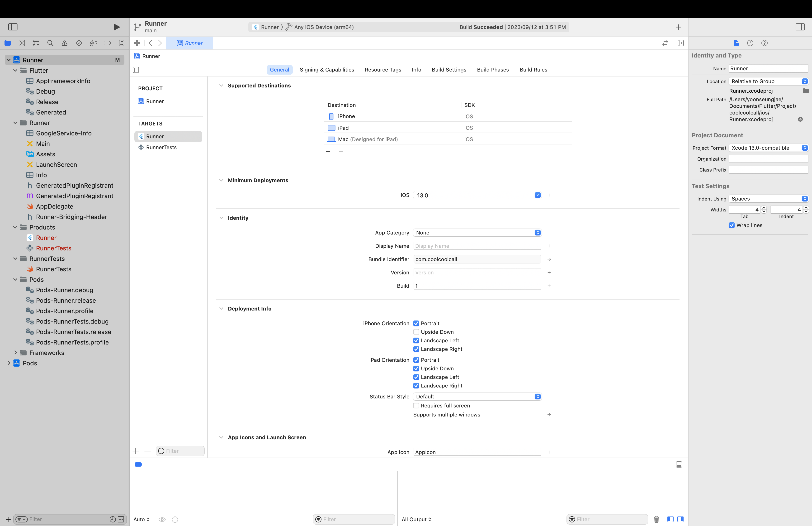Uncheck iPad Portrait orientation
This screenshot has width=812, height=526.
[x=416, y=360]
